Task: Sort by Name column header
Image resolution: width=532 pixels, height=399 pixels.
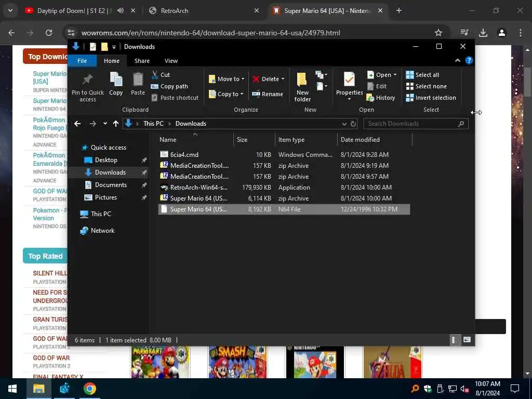Action: [x=195, y=139]
